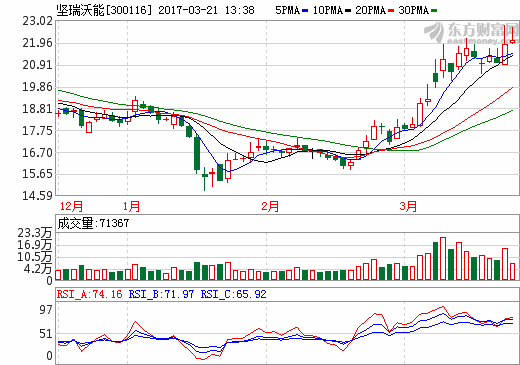The image size is (520, 365).
Task: Click the time 13:38 in the header
Action: coord(239,10)
